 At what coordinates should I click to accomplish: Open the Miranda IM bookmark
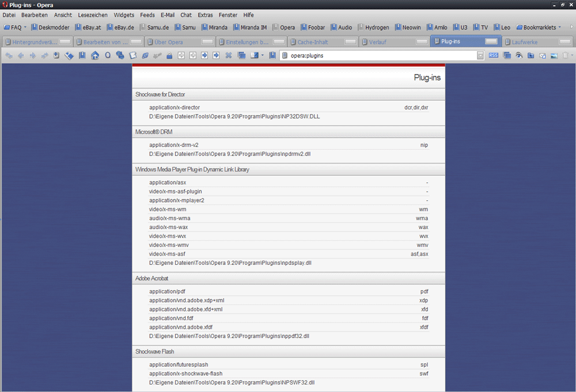(x=250, y=27)
